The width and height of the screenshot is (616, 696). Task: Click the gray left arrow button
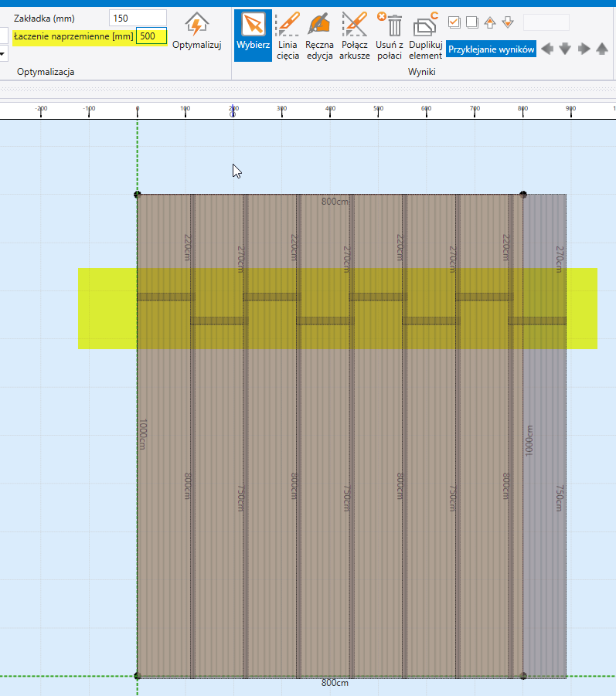(x=547, y=49)
